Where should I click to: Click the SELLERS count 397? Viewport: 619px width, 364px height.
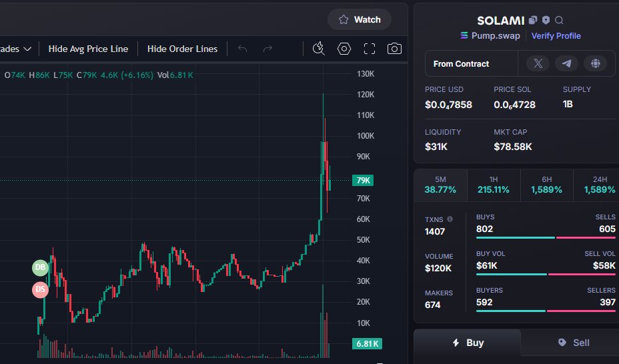click(607, 303)
